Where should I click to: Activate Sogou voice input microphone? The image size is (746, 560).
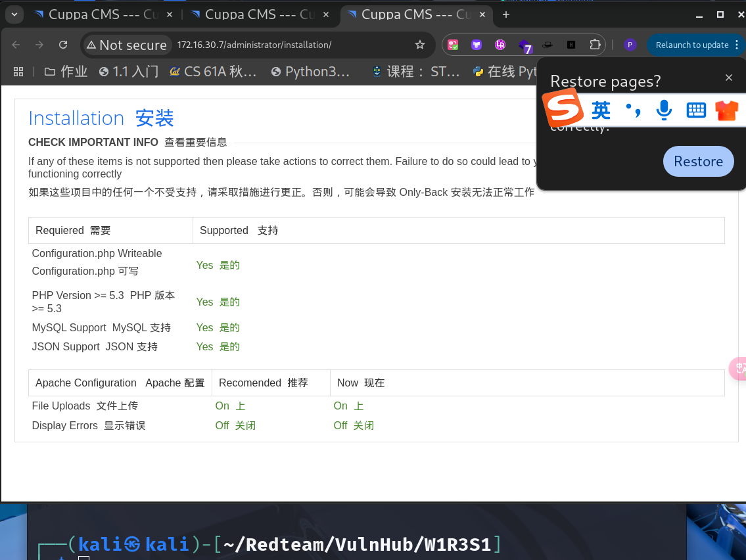coord(664,110)
